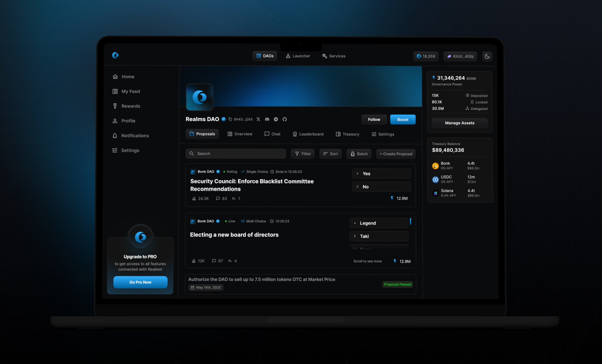This screenshot has height=364, width=602.
Task: Open the Chat tab
Action: (272, 134)
